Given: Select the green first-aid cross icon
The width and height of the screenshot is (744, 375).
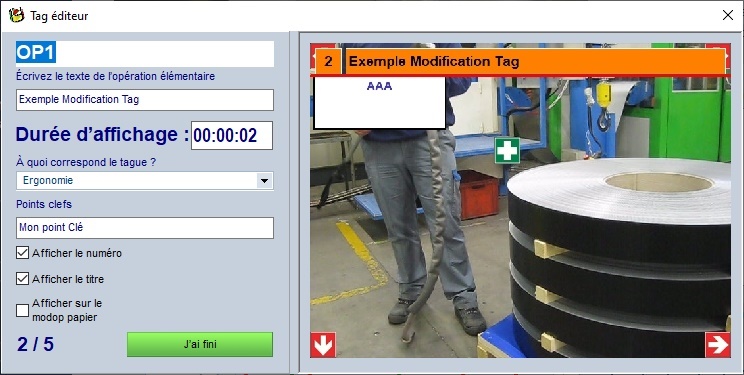Looking at the screenshot, I should 507,150.
